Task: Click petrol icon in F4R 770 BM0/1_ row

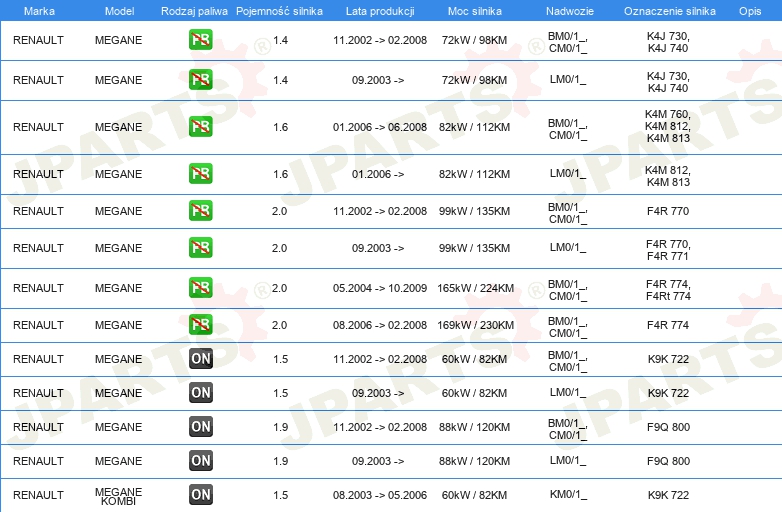Action: coord(200,210)
